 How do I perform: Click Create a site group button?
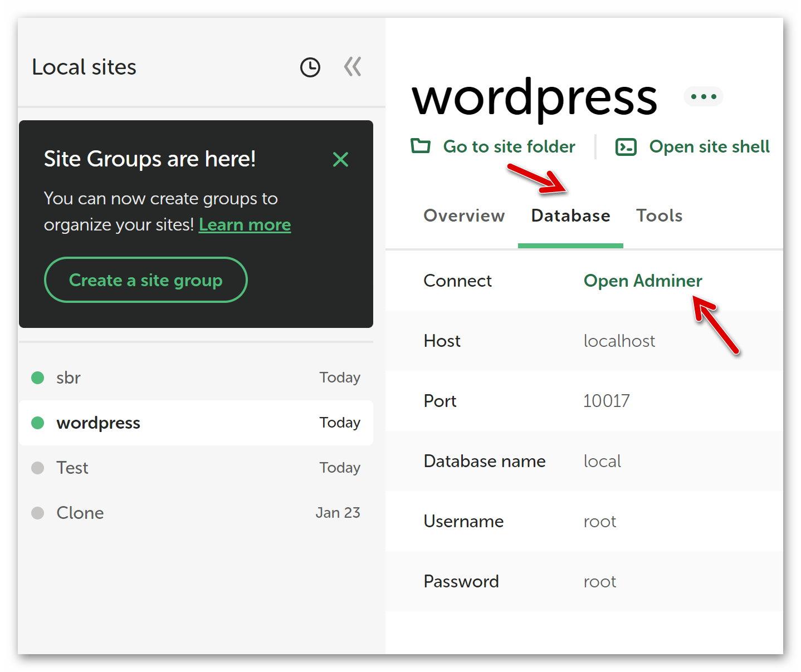click(145, 280)
